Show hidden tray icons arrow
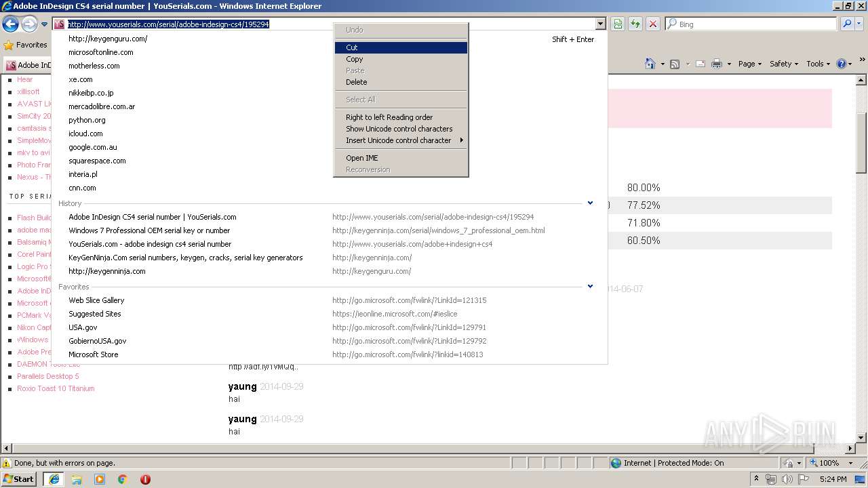The width and height of the screenshot is (868, 488). click(756, 479)
